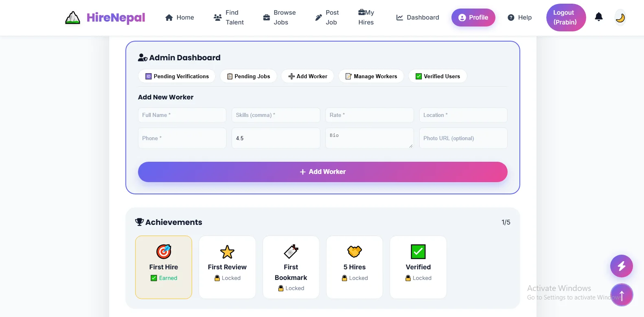This screenshot has height=317, width=644.
Task: Click the rating field showing 4.5
Action: pos(276,138)
